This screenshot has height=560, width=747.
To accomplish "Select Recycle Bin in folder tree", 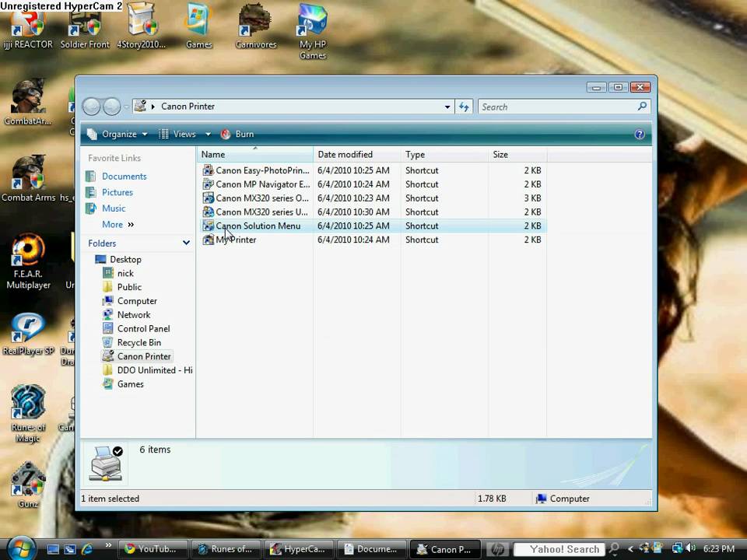I will pos(139,342).
